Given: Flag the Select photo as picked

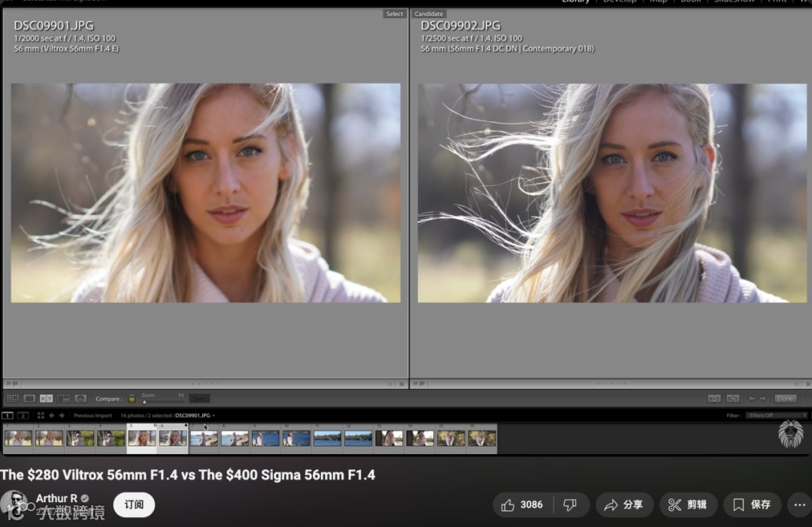Looking at the screenshot, I should (x=9, y=383).
